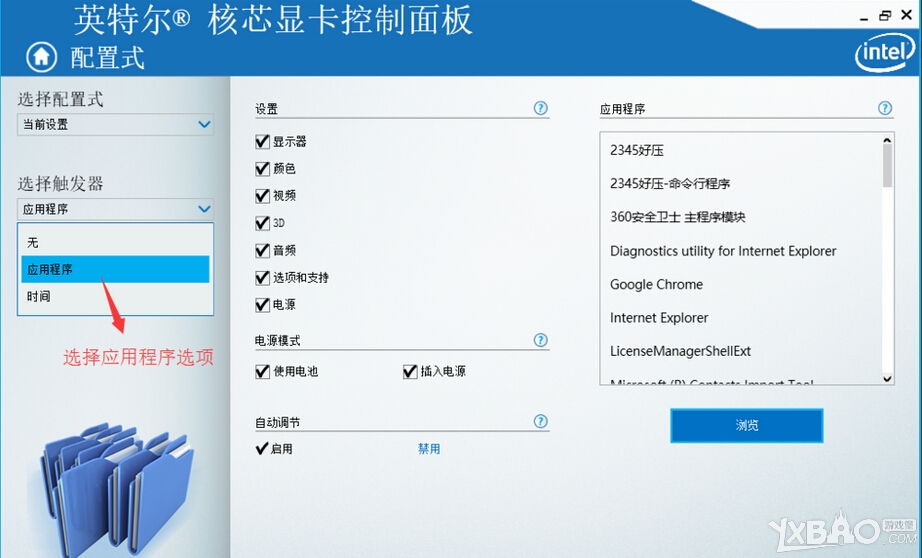Screen dimensions: 922x558
Task: Open the 当前设置 profile dropdown
Action: (x=115, y=125)
